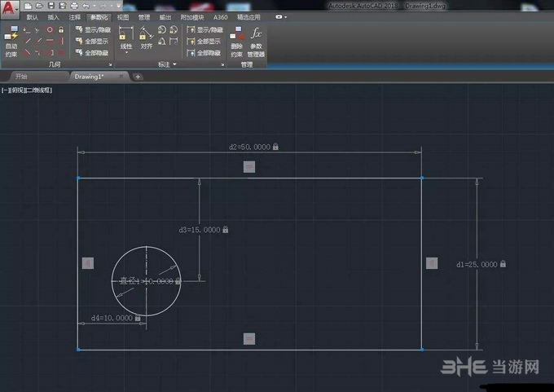Expand the 标注 panel dropdown arrow
554x392 pixels.
[176, 64]
